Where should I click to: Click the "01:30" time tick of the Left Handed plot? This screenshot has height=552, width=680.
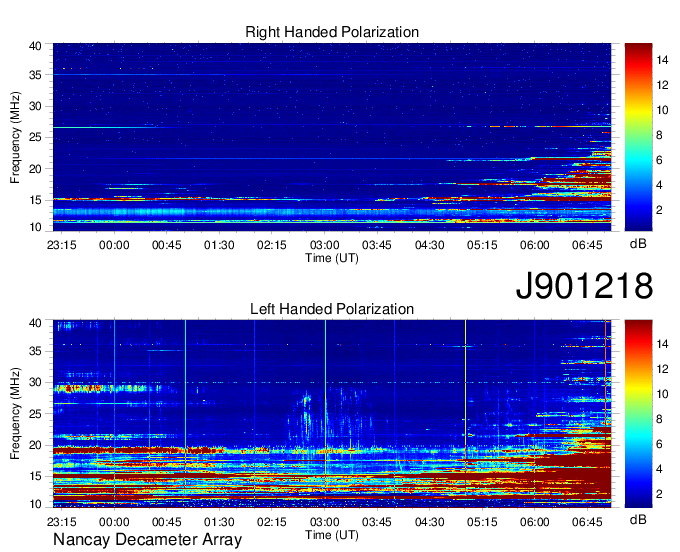(219, 522)
